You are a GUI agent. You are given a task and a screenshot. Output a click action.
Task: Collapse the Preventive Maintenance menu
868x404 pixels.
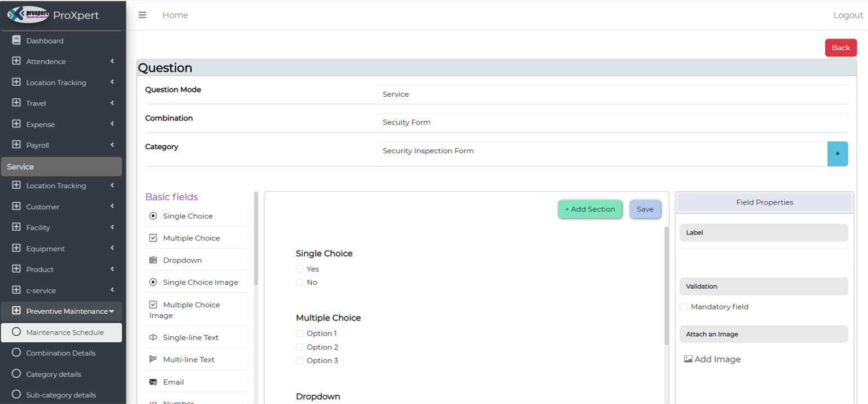(112, 311)
